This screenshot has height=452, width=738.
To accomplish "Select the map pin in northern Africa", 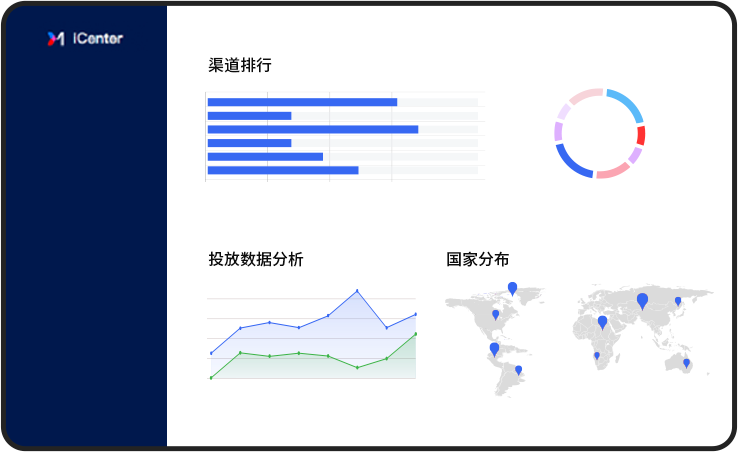I will 602,322.
